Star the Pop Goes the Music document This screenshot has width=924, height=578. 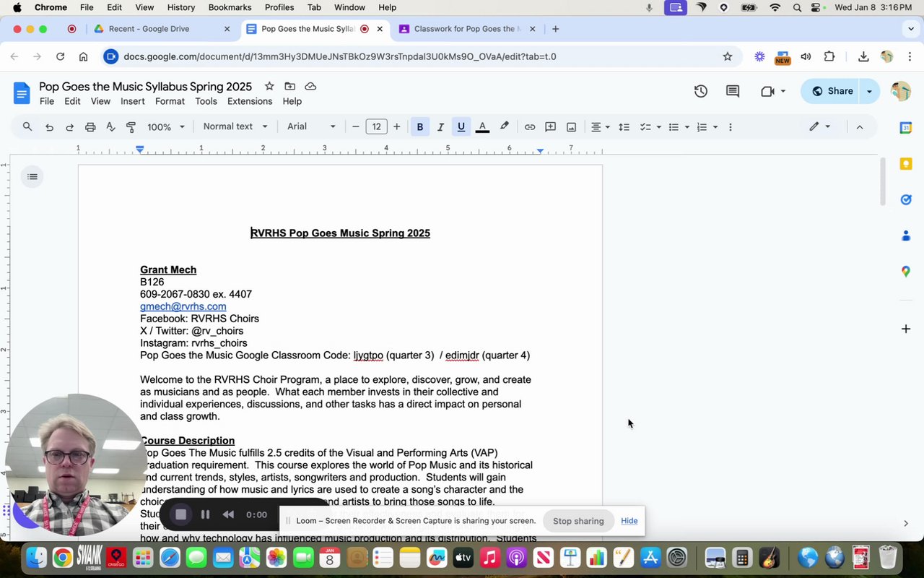pos(269,86)
